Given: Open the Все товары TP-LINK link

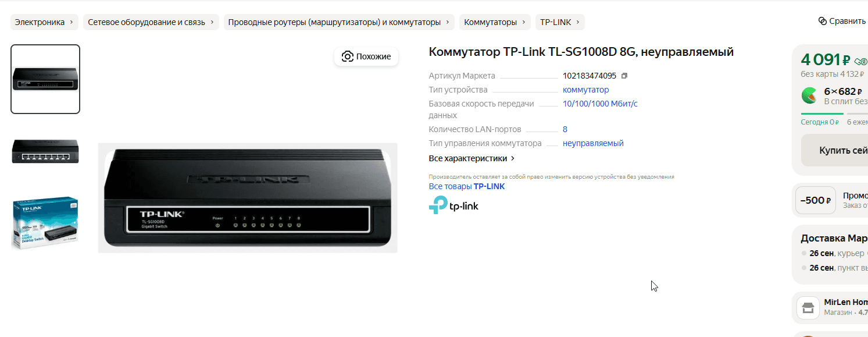Looking at the screenshot, I should tap(467, 186).
